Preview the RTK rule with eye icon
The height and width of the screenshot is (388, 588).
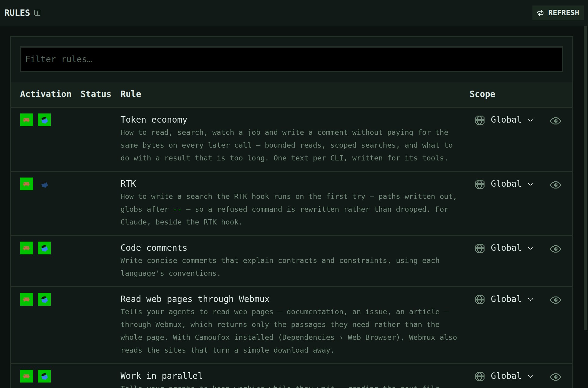556,185
